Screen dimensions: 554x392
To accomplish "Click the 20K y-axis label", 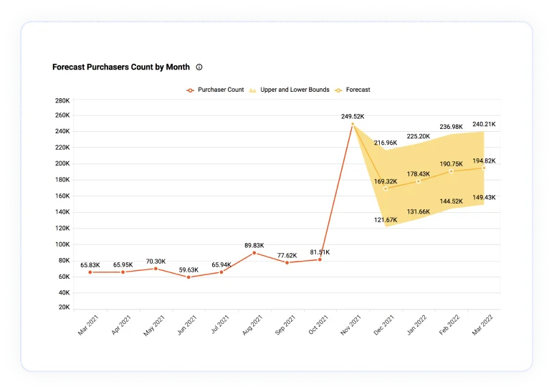I will pos(65,307).
